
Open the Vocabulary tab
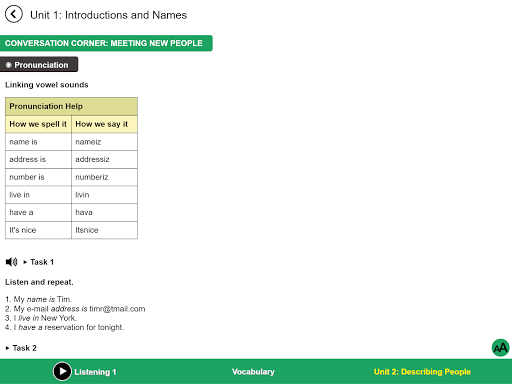[x=253, y=372]
